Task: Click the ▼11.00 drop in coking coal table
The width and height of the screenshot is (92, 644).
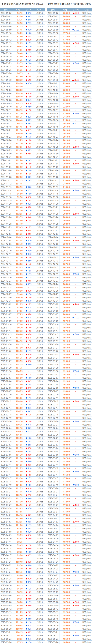Action: point(75,317)
